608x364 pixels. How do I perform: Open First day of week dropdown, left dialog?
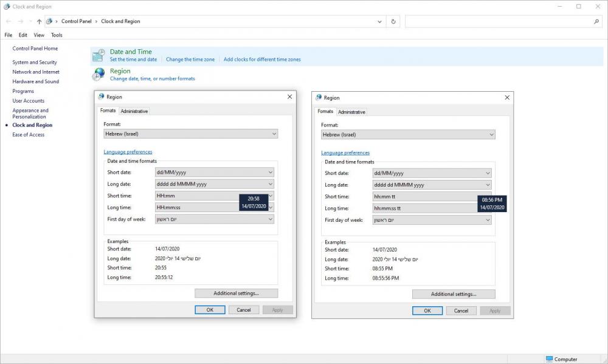[x=215, y=219]
